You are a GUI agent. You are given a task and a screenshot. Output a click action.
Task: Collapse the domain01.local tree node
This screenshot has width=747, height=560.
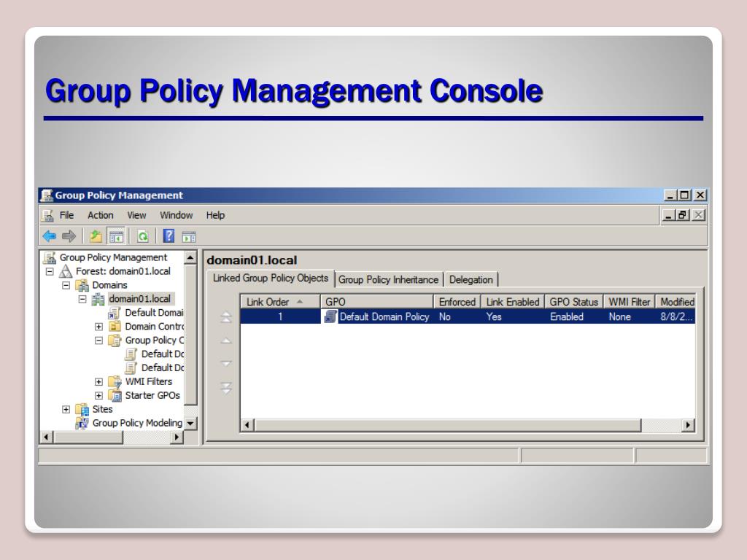82,299
